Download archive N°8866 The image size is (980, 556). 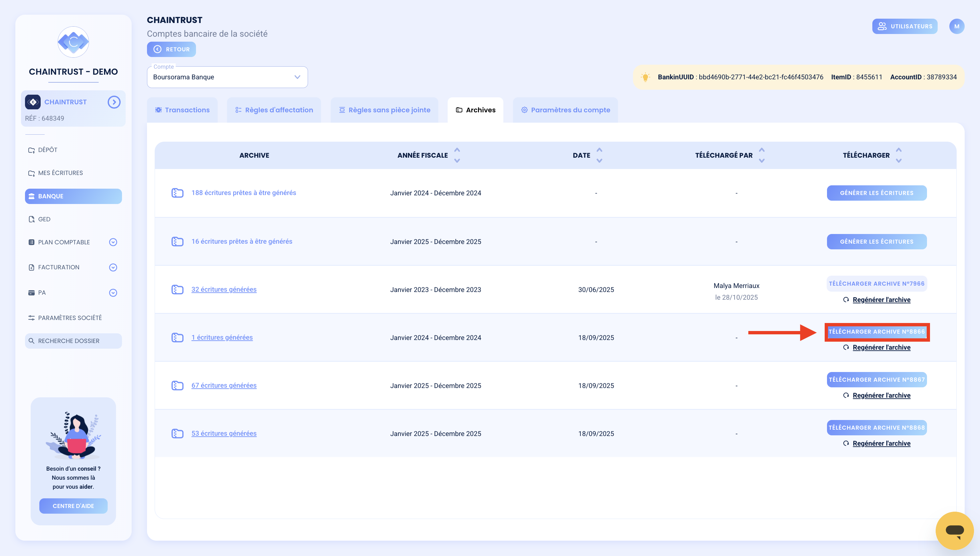(x=877, y=332)
